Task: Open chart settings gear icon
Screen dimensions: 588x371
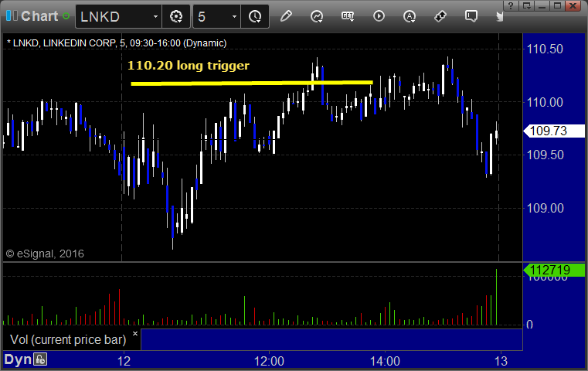Action: coord(176,16)
